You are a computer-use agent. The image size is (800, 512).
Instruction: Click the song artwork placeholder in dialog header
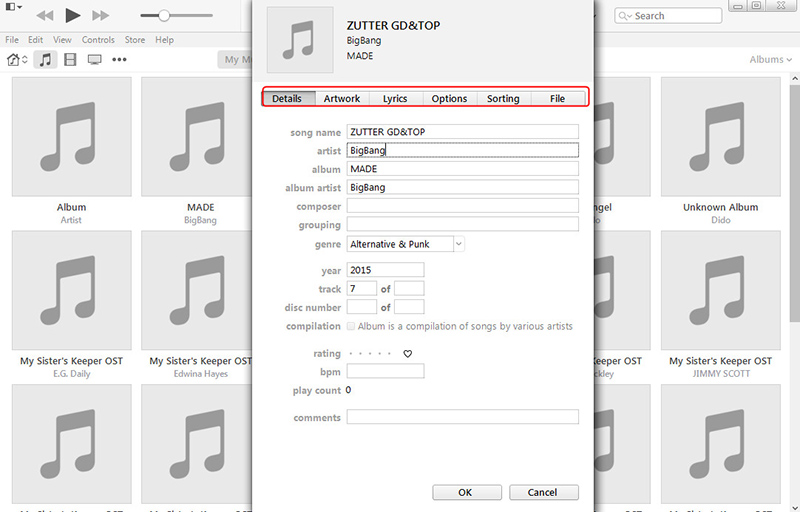300,40
